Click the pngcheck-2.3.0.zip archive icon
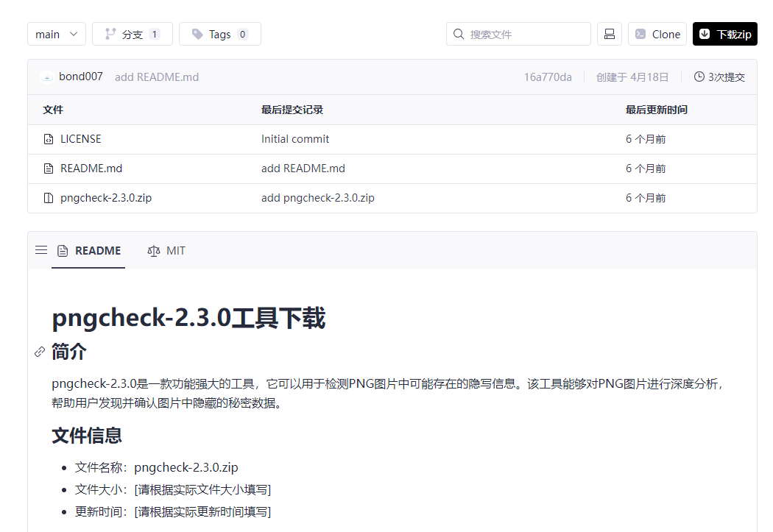 [x=49, y=198]
